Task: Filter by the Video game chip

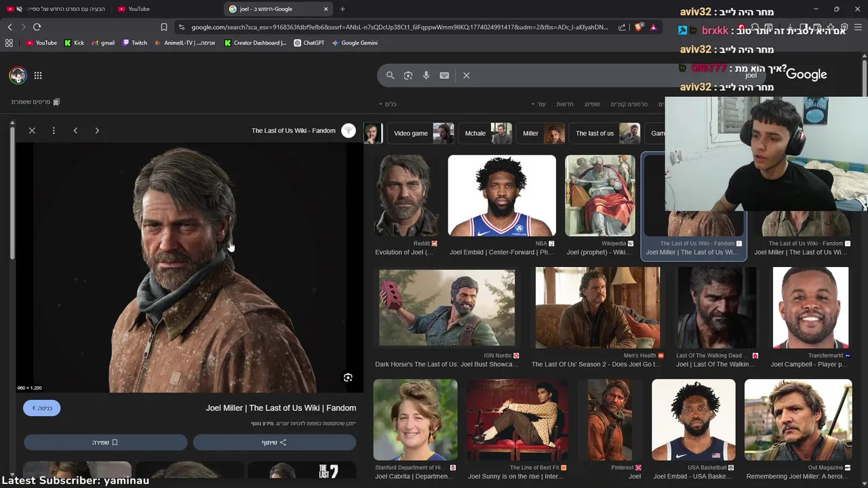Action: [420, 134]
